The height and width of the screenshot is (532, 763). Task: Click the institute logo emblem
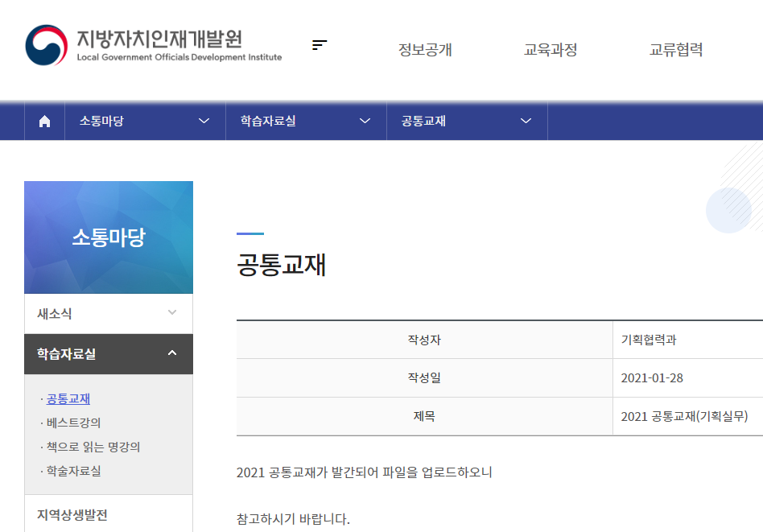[x=46, y=45]
